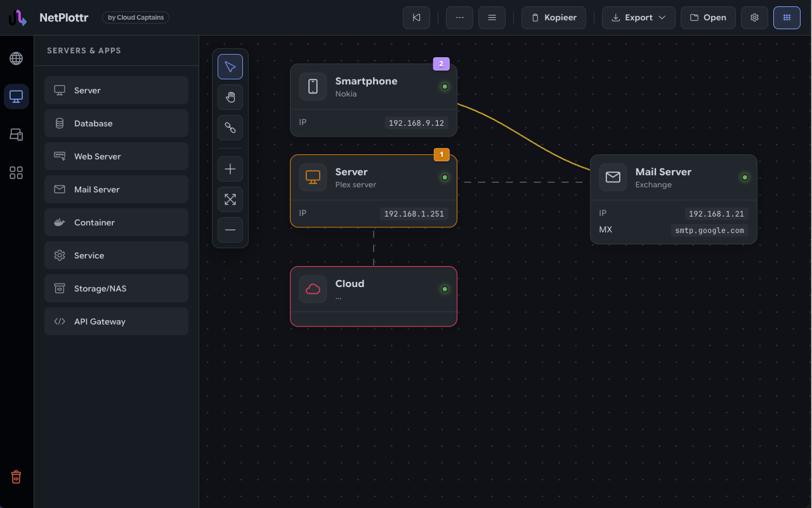This screenshot has width=812, height=508.
Task: Add a Server from sidebar
Action: (116, 90)
